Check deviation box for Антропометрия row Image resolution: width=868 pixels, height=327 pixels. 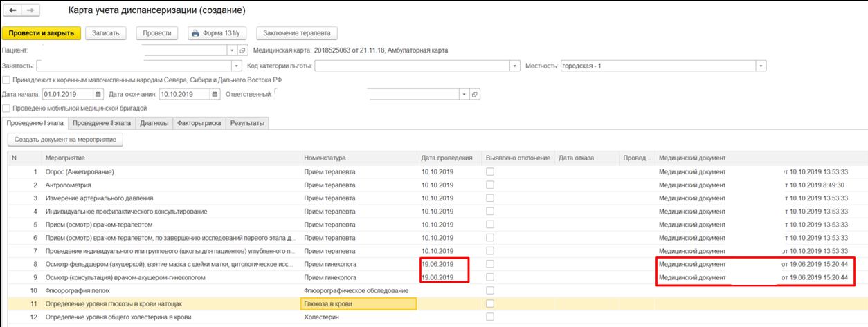490,185
